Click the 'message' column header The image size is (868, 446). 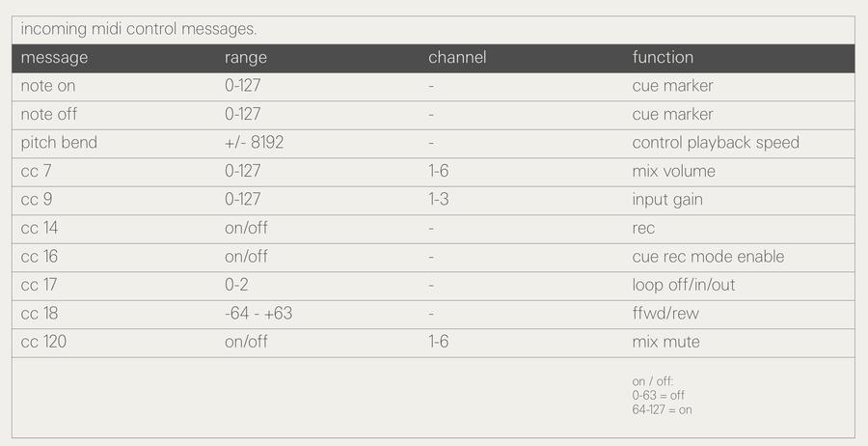[x=54, y=58]
